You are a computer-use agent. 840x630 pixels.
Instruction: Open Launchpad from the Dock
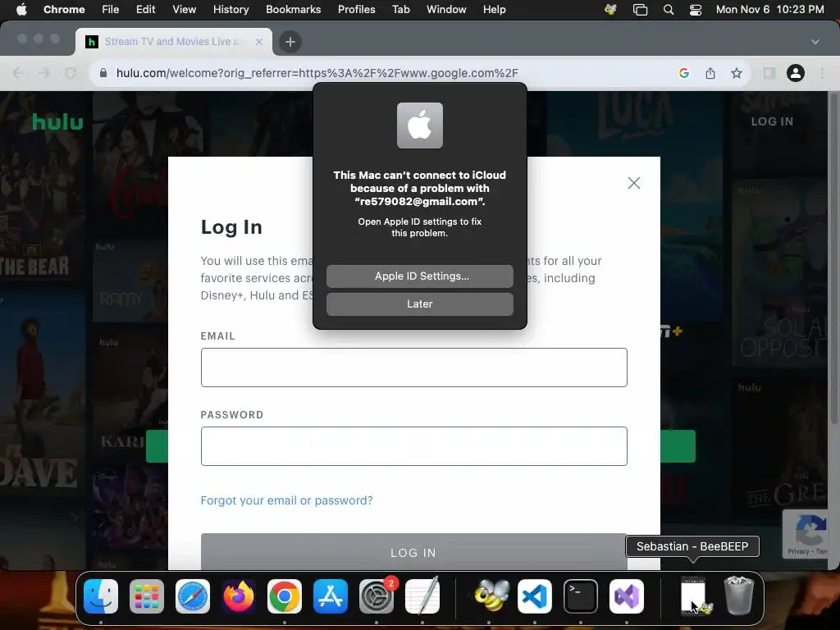(x=147, y=596)
